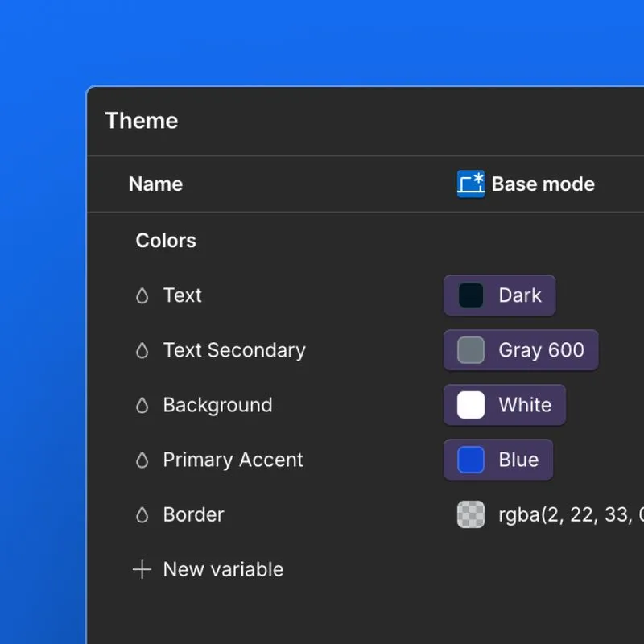Click the Base mode column icon
The image size is (644, 644).
[471, 184]
